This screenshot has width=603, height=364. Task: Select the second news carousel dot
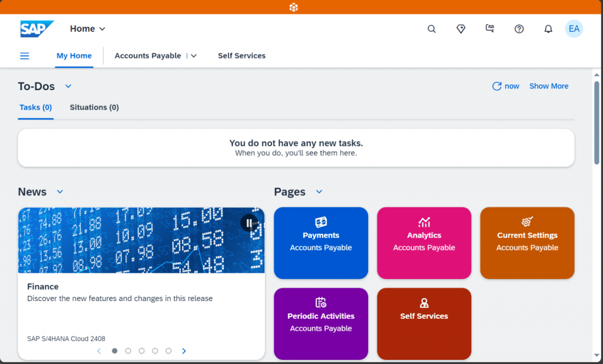tap(128, 351)
